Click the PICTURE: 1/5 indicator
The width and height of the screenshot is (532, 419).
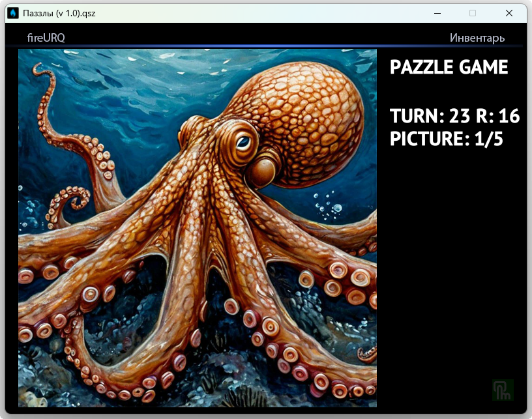coord(447,139)
